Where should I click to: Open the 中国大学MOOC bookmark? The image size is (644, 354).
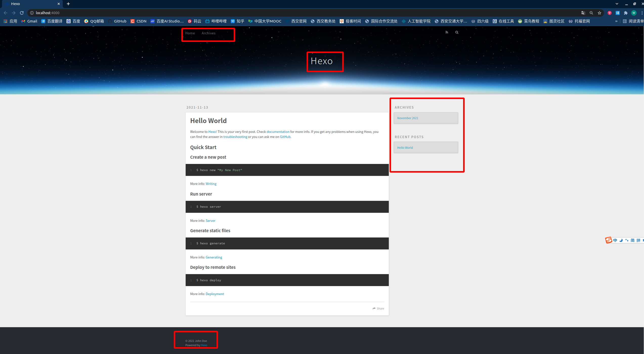click(265, 21)
